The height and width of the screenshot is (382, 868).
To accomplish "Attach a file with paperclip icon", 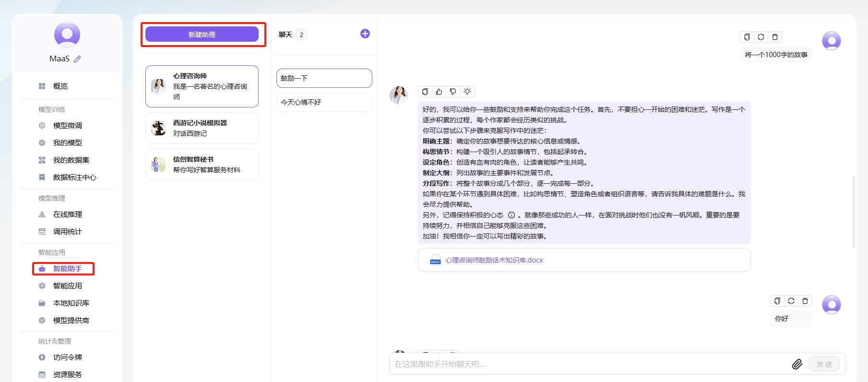I will tap(797, 364).
